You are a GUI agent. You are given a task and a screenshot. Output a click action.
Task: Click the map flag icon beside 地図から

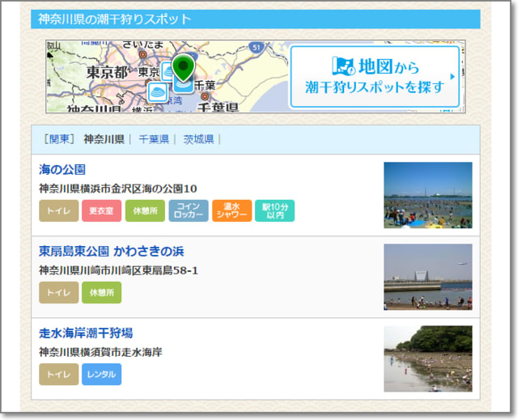tap(344, 66)
